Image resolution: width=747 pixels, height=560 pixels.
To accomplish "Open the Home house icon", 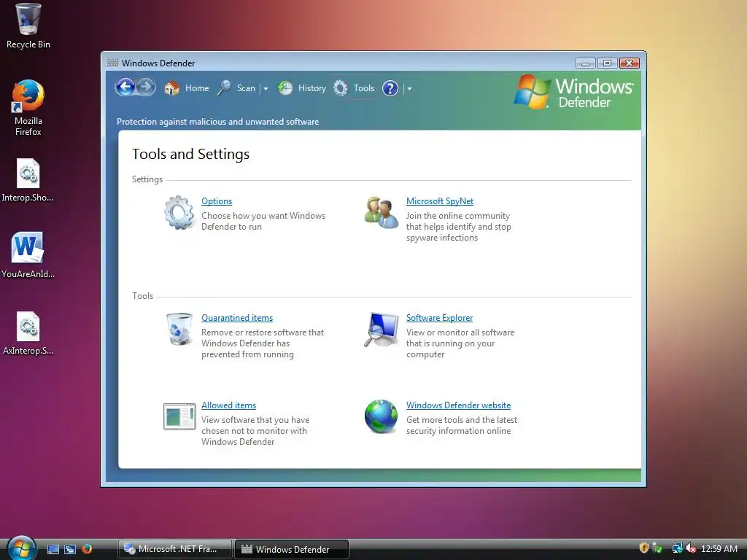I will (172, 88).
